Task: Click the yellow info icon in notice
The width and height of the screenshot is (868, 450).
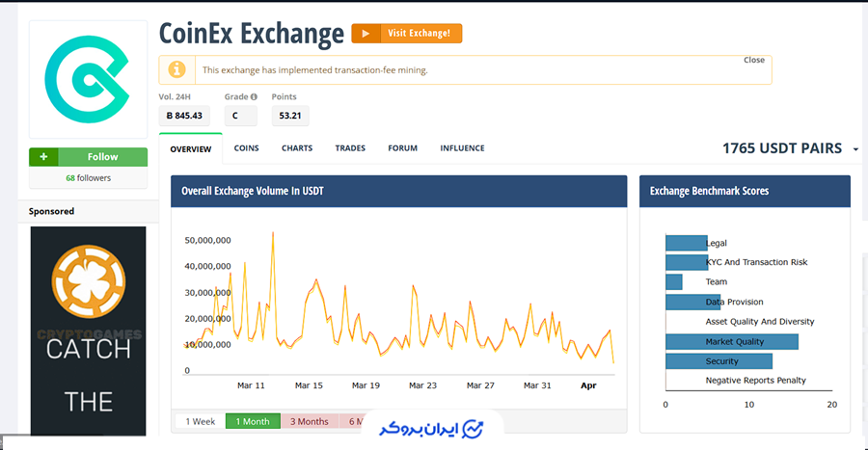Action: point(176,69)
